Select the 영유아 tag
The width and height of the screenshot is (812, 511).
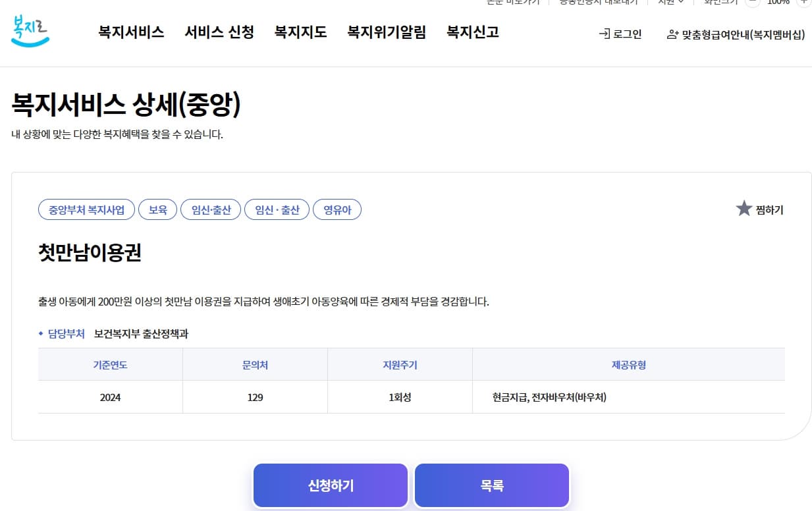pyautogui.click(x=337, y=209)
